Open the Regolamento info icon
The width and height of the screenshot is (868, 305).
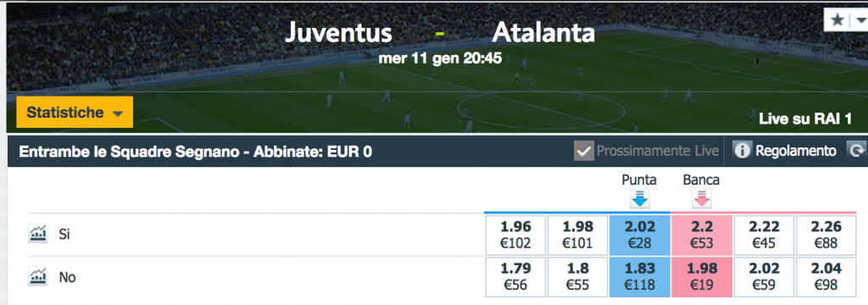[742, 151]
